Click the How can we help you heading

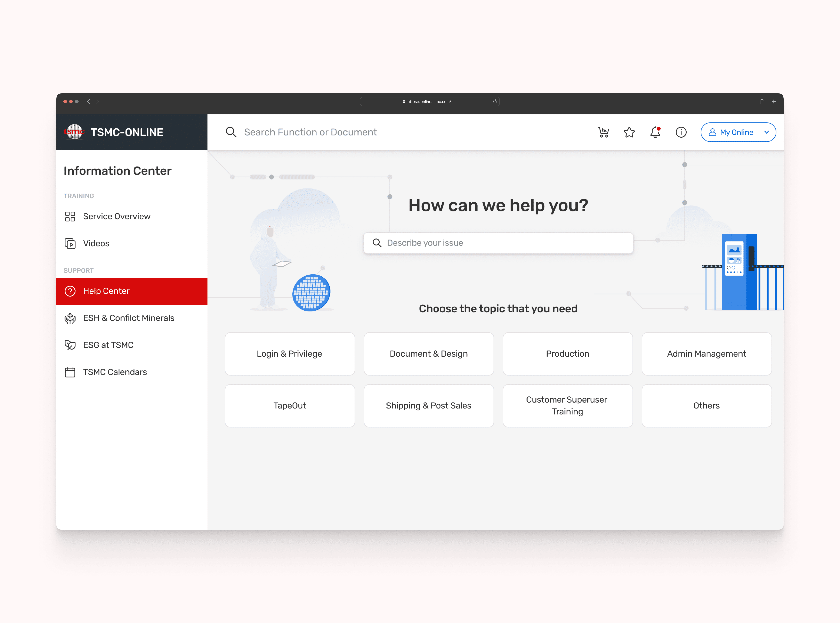(x=498, y=205)
